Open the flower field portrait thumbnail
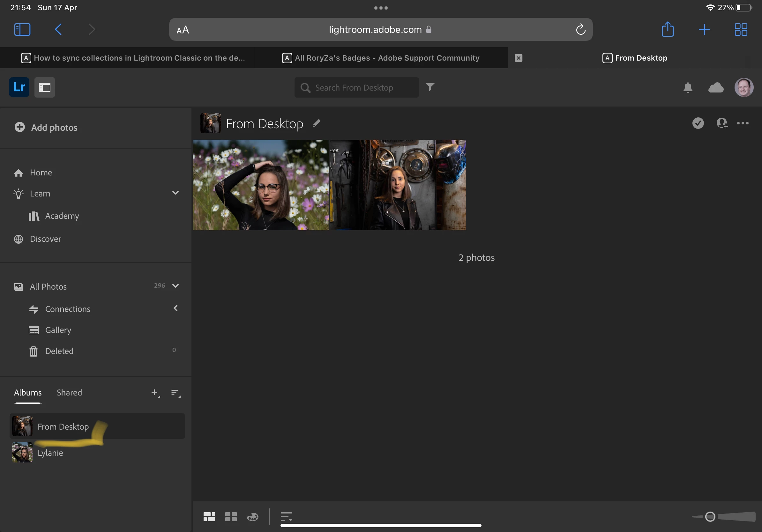Viewport: 762px width, 532px height. coord(260,185)
